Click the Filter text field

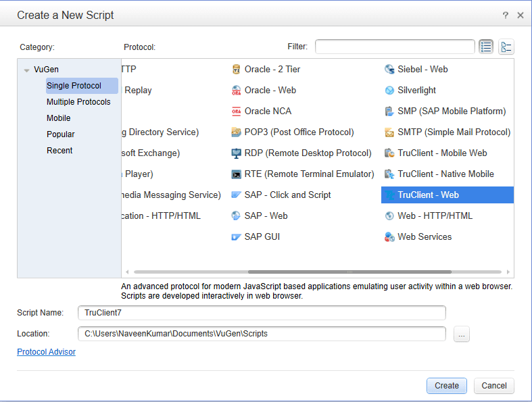[395, 47]
